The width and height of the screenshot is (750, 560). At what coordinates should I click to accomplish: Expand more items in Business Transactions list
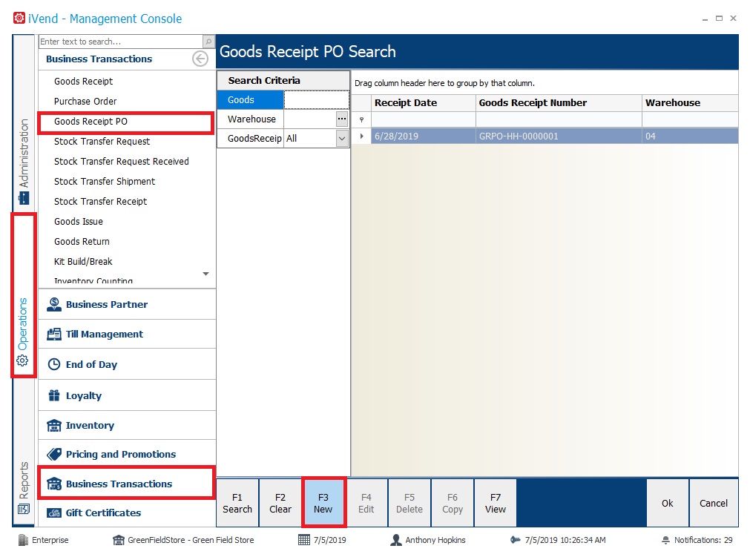tap(205, 274)
